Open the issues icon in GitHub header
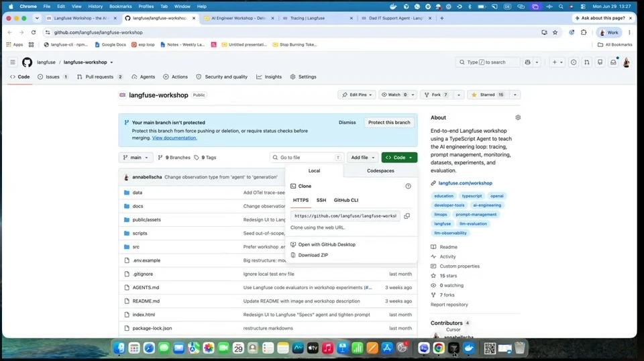The width and height of the screenshot is (644, 361). point(574,62)
